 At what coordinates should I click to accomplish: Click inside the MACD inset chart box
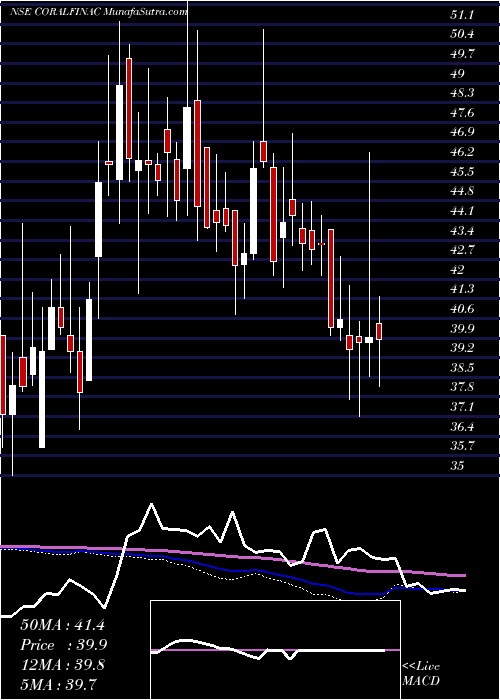(x=275, y=650)
